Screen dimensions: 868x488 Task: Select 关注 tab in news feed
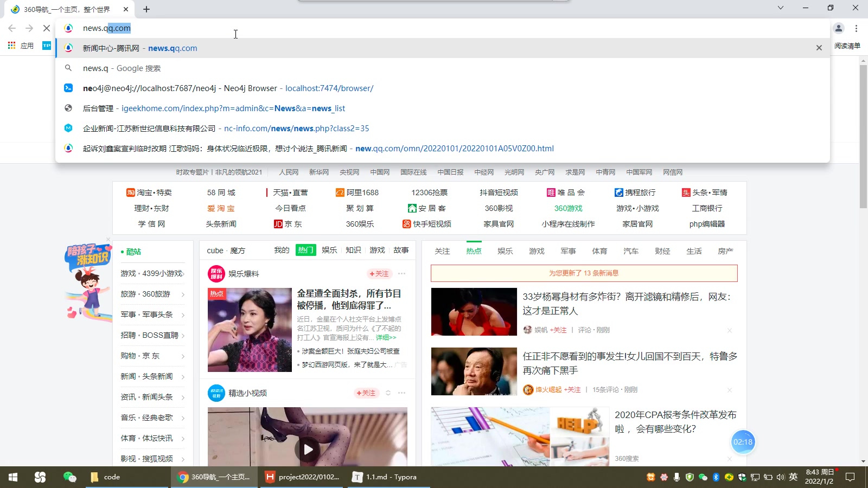tap(442, 251)
